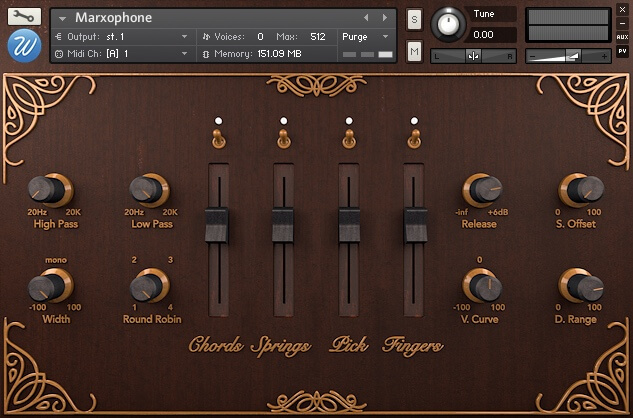Mute the Marxophone instrument
Viewport: 633px width, 418px height.
pyautogui.click(x=414, y=51)
